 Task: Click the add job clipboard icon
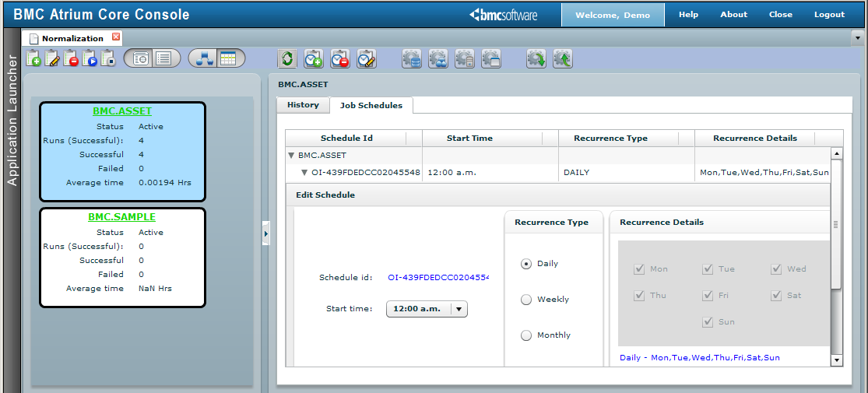pyautogui.click(x=33, y=58)
